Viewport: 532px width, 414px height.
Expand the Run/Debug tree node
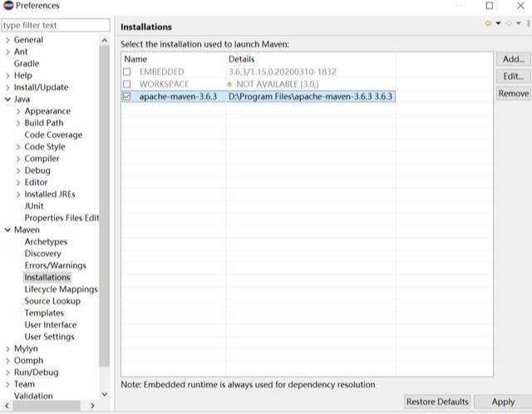pyautogui.click(x=7, y=373)
